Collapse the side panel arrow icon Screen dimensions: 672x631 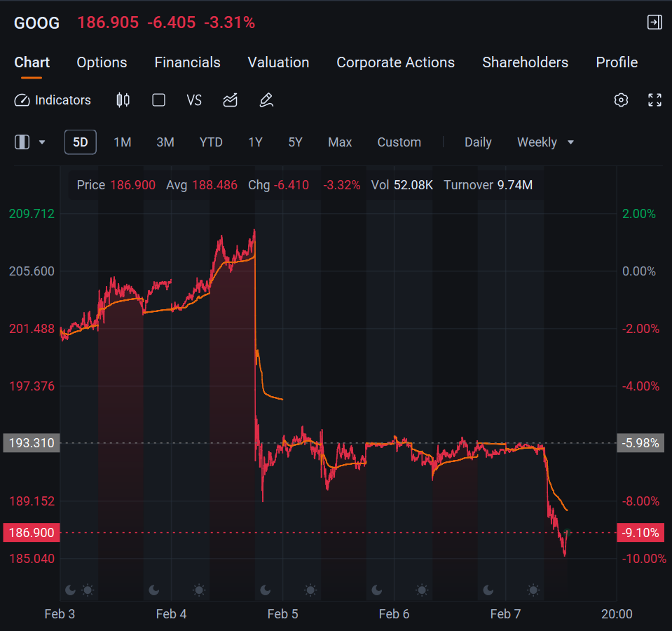pos(654,22)
